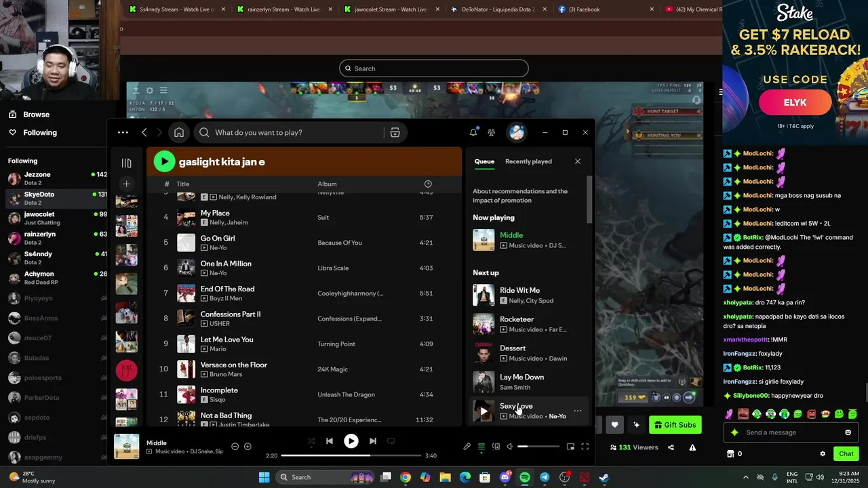Open more options for Sexy Love

(x=578, y=411)
